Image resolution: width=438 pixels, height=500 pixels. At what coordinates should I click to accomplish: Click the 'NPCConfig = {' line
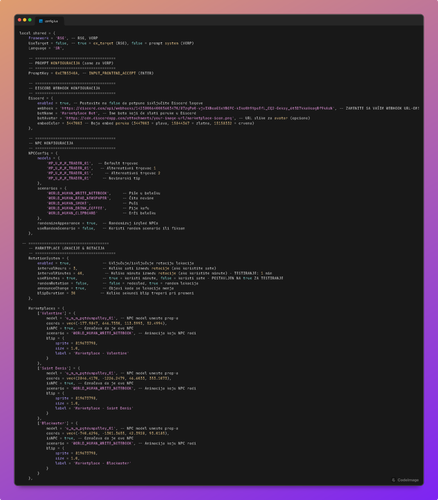(x=43, y=153)
